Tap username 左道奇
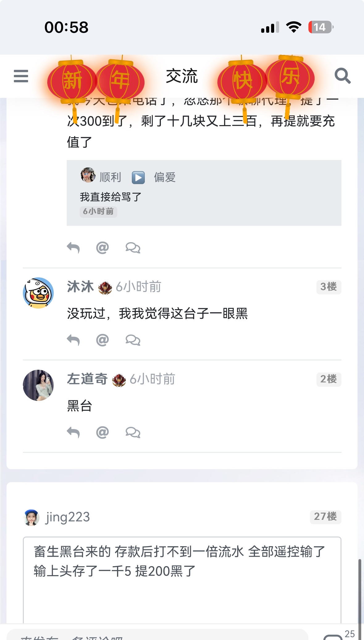This screenshot has height=640, width=364. click(x=87, y=379)
